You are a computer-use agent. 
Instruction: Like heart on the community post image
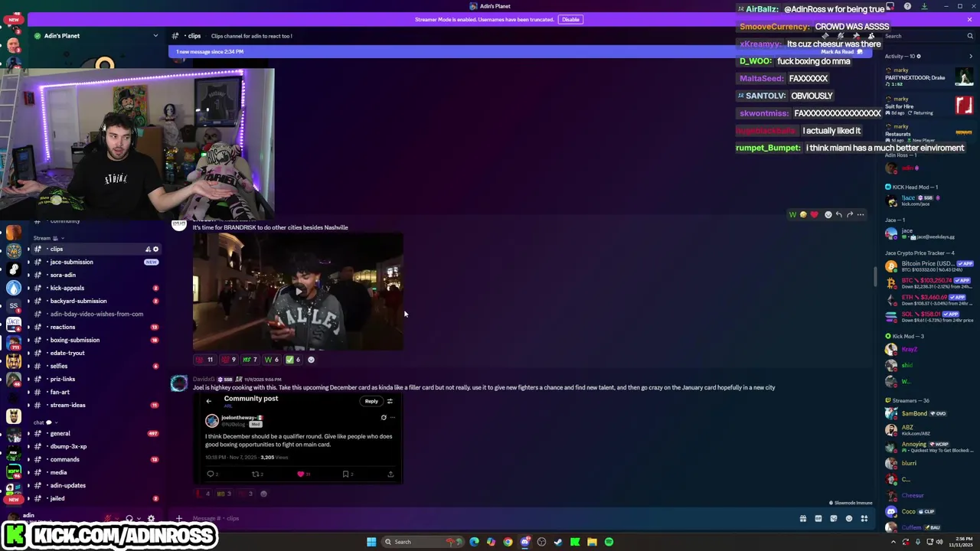300,474
